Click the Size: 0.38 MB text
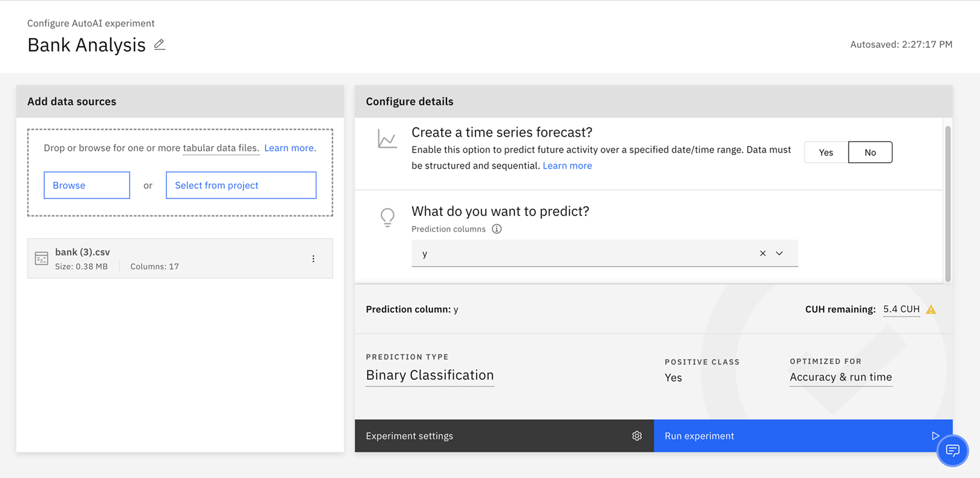980x478 pixels. [81, 266]
